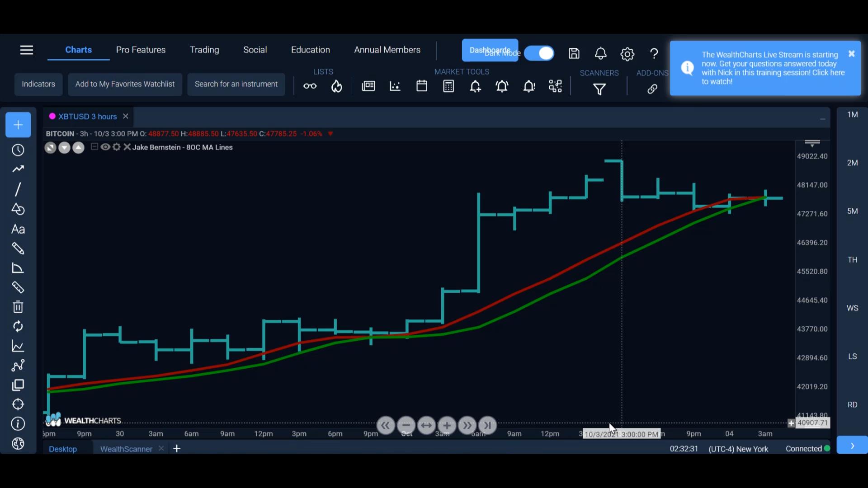Click the bell with exclamation alert icon

click(x=529, y=86)
